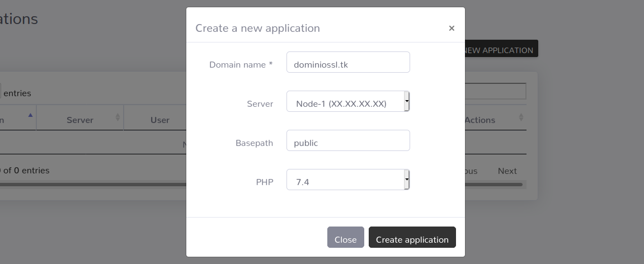The image size is (644, 264).
Task: Click the blue ascending sort triangle
Action: 30,115
